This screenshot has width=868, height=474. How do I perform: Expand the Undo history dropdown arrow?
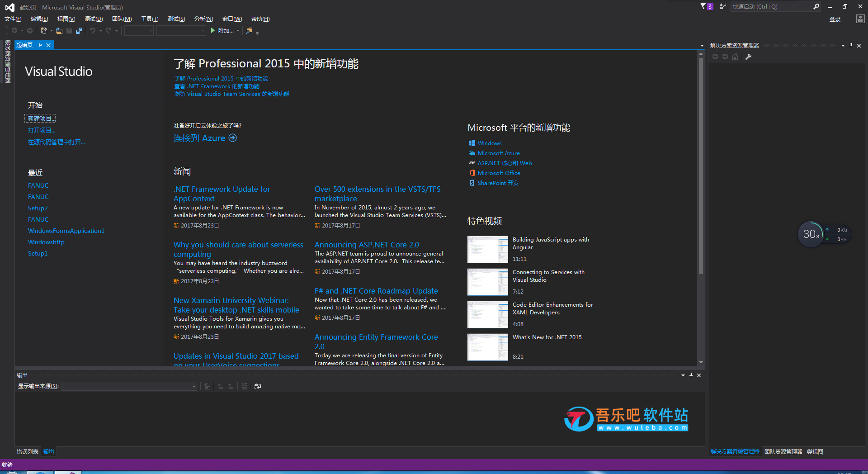pos(100,31)
